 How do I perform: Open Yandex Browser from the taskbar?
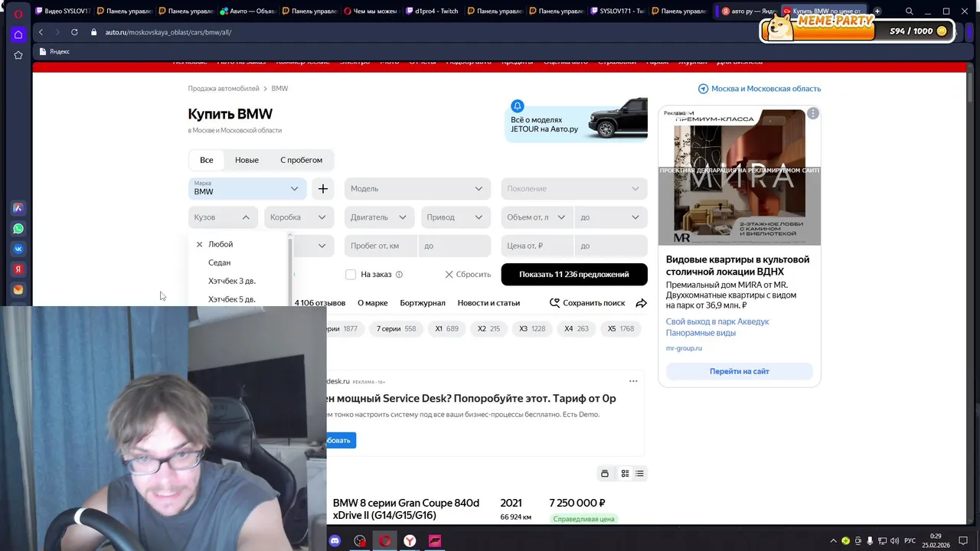410,541
